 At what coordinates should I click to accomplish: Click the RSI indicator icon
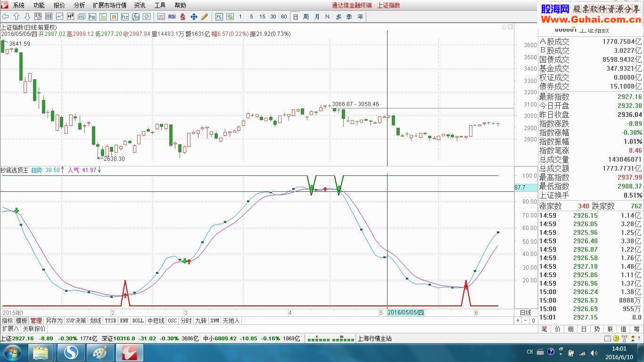(172, 16)
